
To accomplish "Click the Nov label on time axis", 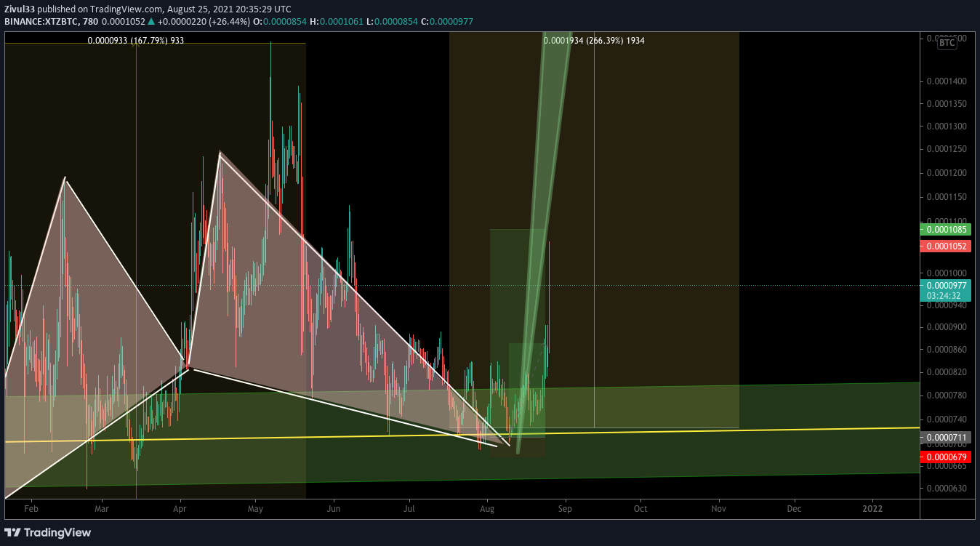I will tap(719, 509).
